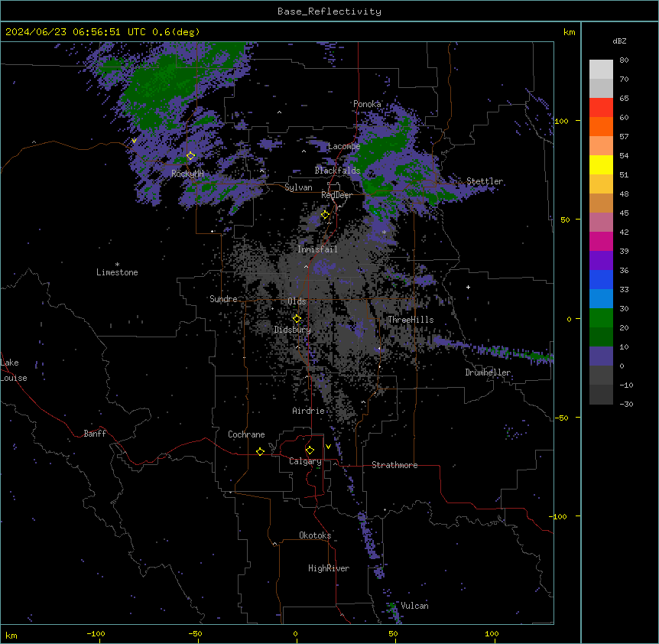659x644 pixels.
Task: Select the Didsbury label
Action: tap(293, 330)
